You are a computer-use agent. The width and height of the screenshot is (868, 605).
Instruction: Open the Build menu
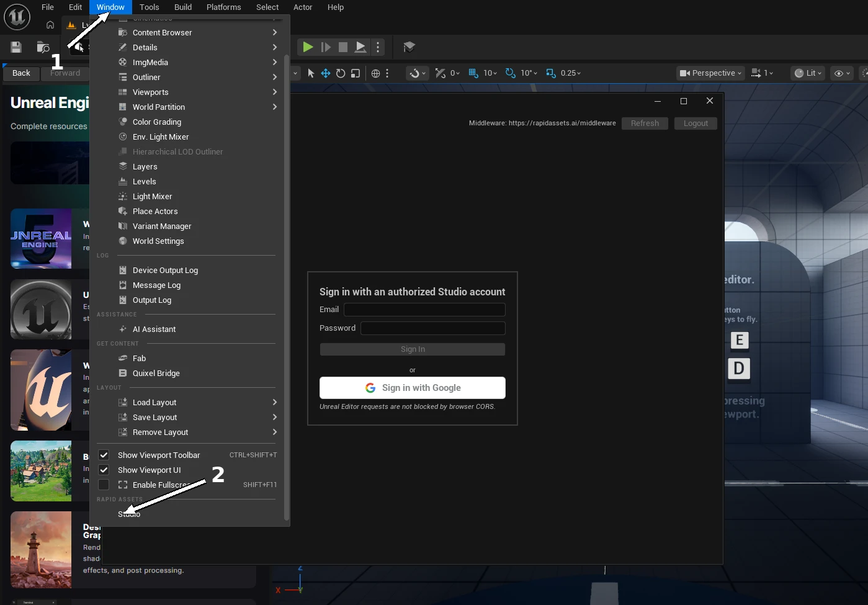point(183,7)
